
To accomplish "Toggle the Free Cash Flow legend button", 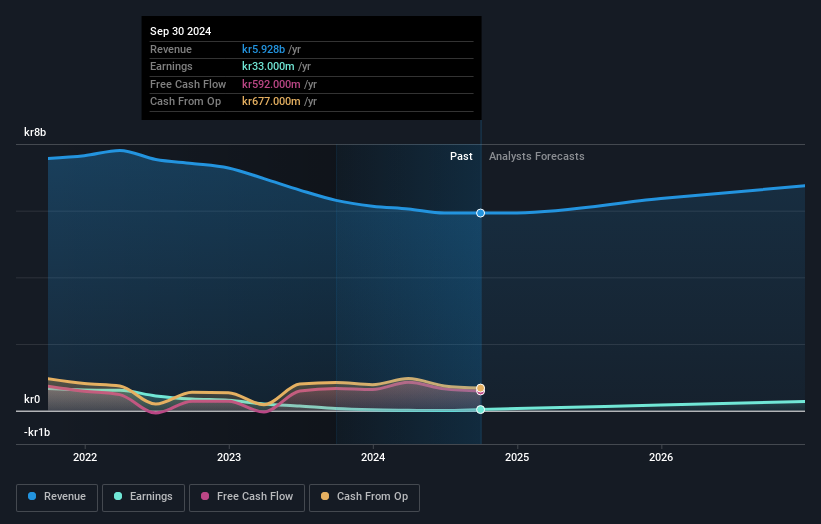I will [247, 497].
